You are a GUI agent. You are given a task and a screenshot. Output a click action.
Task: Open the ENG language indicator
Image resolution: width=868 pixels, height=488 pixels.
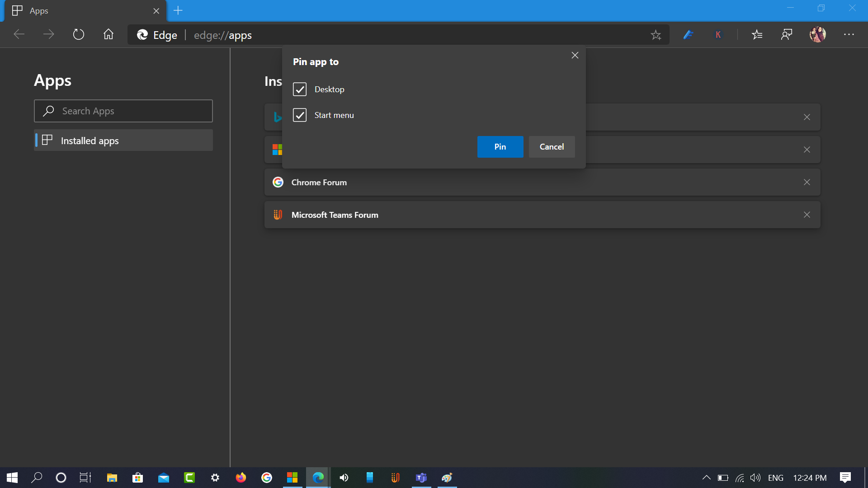coord(776,478)
